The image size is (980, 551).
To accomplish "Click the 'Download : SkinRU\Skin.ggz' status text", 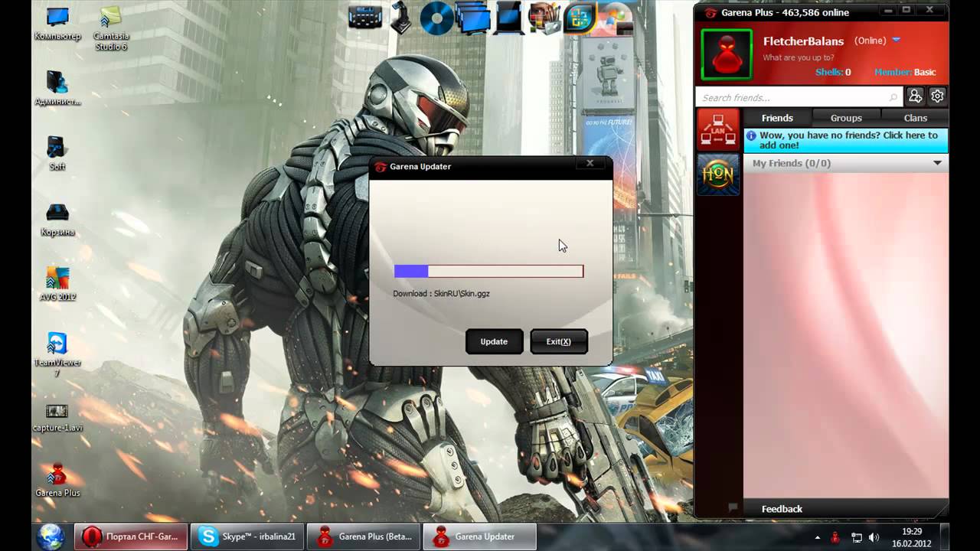I will (x=441, y=293).
